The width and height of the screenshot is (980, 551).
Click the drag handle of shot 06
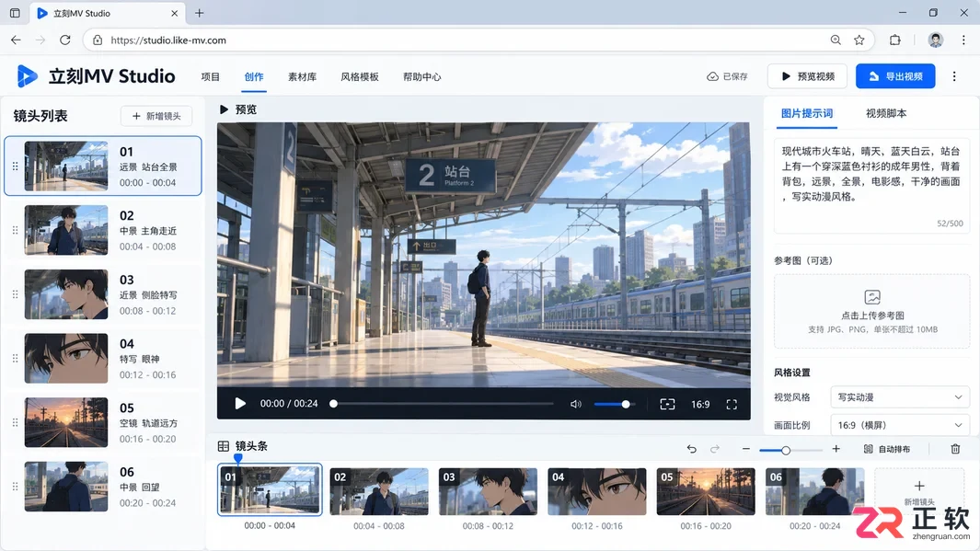(x=15, y=487)
